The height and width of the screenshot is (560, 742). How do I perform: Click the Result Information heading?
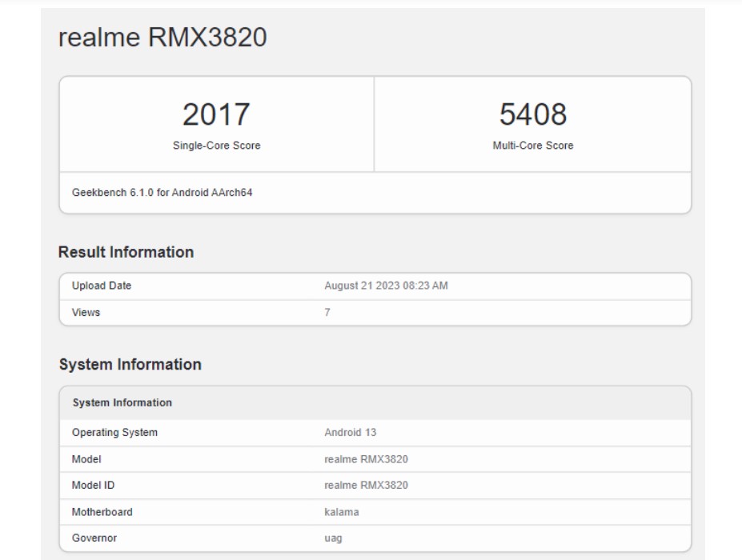[x=126, y=252]
